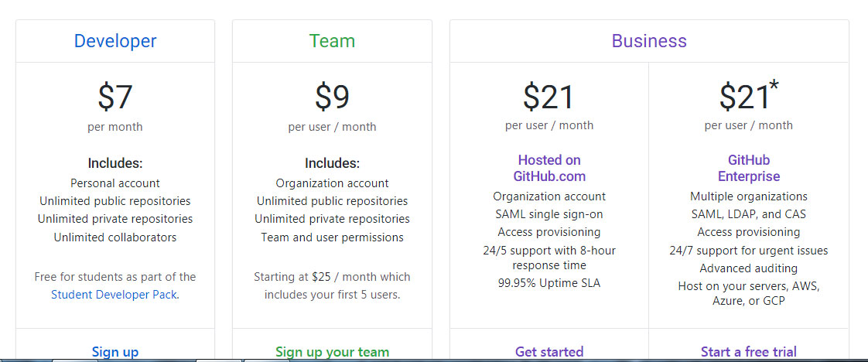Click the Student Developer Pack link
This screenshot has height=362, width=868.
(114, 295)
